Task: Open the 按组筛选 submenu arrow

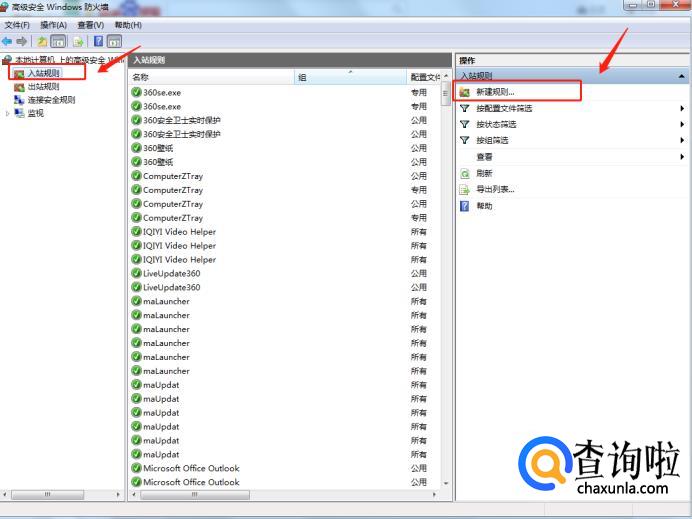Action: point(682,140)
